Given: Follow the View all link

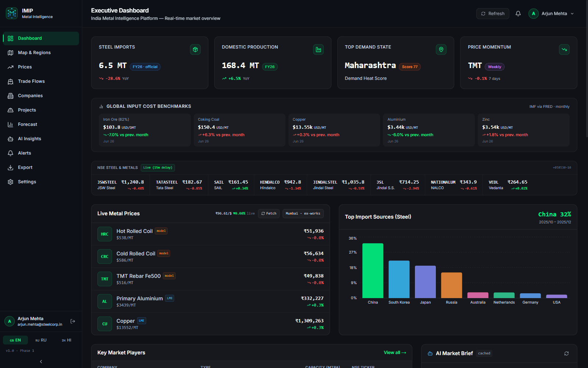Looking at the screenshot, I should (395, 353).
